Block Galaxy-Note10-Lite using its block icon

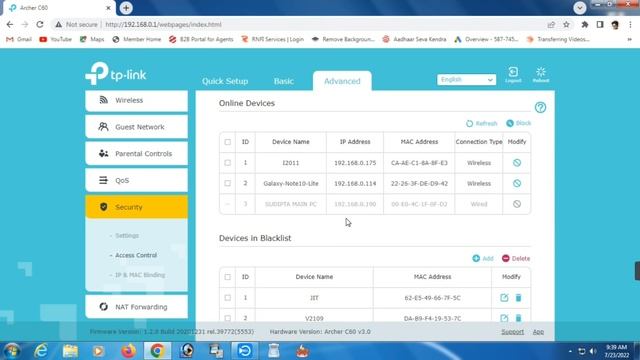(517, 183)
